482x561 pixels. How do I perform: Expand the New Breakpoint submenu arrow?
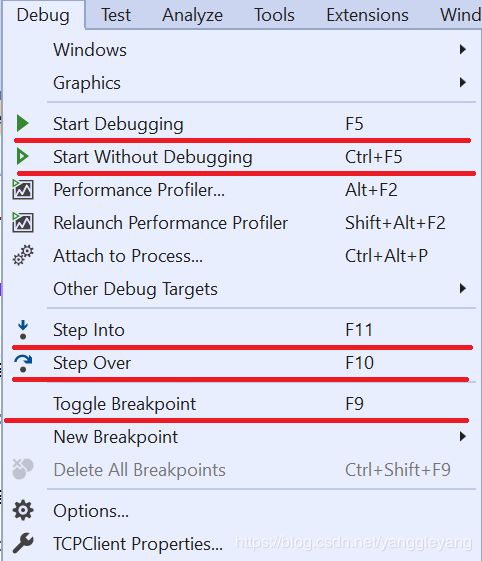click(x=463, y=436)
